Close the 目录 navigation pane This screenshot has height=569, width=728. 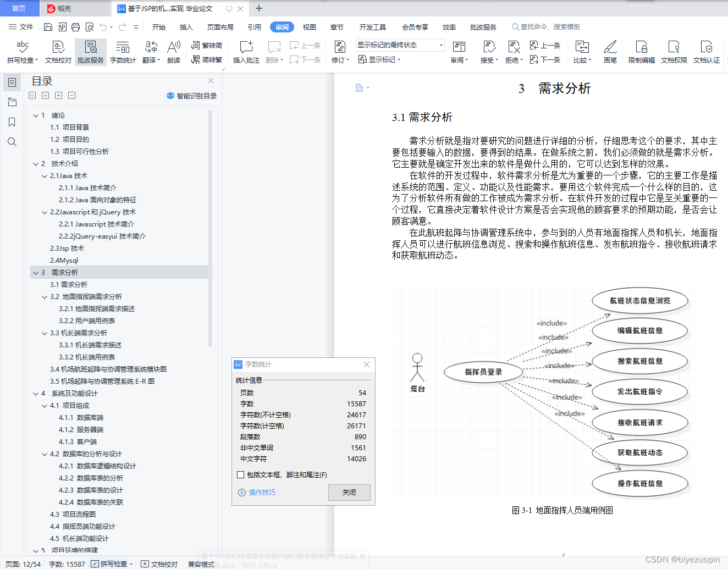tap(211, 81)
